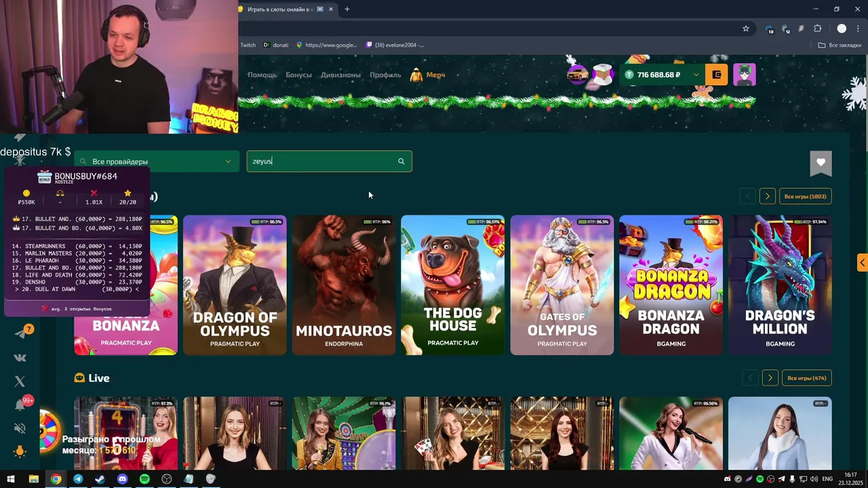Click the search magnifier in zeyus field
The image size is (868, 488).
[x=401, y=161]
